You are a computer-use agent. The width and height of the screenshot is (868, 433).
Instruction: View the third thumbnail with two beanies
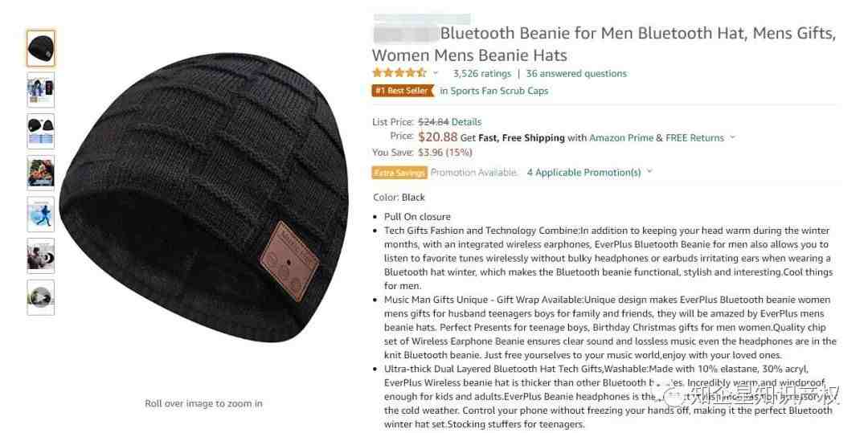[x=41, y=131]
